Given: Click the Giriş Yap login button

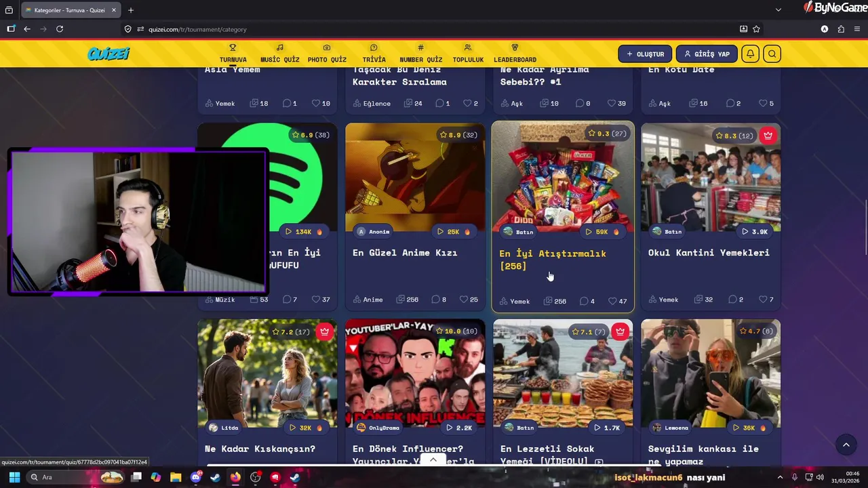Looking at the screenshot, I should (707, 54).
